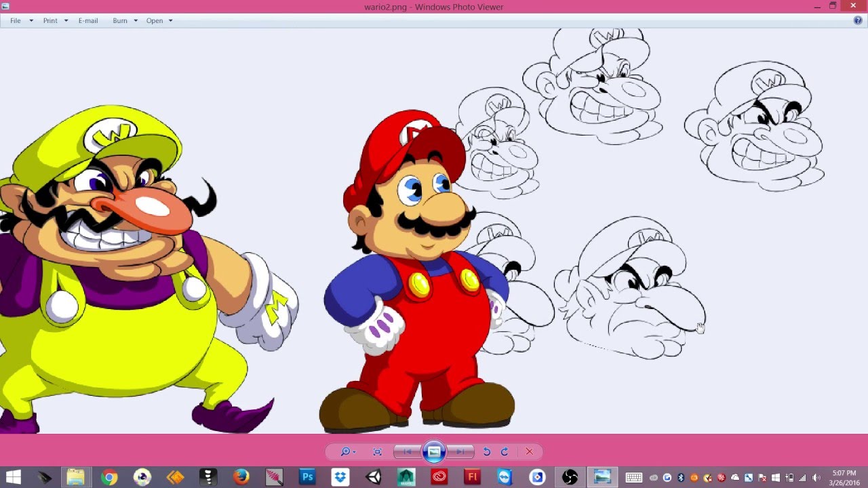This screenshot has height=488, width=868.
Task: Go to the next picture
Action: (x=460, y=452)
